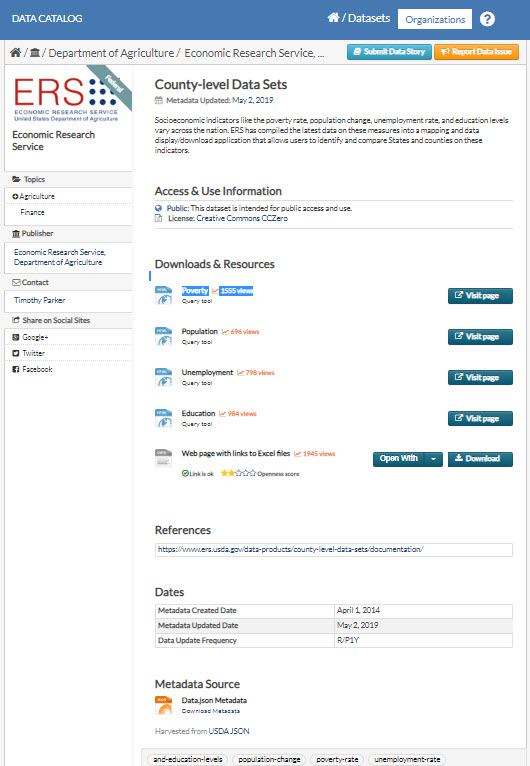Click the green Link is ok check icon
The height and width of the screenshot is (766, 530).
tap(185, 473)
